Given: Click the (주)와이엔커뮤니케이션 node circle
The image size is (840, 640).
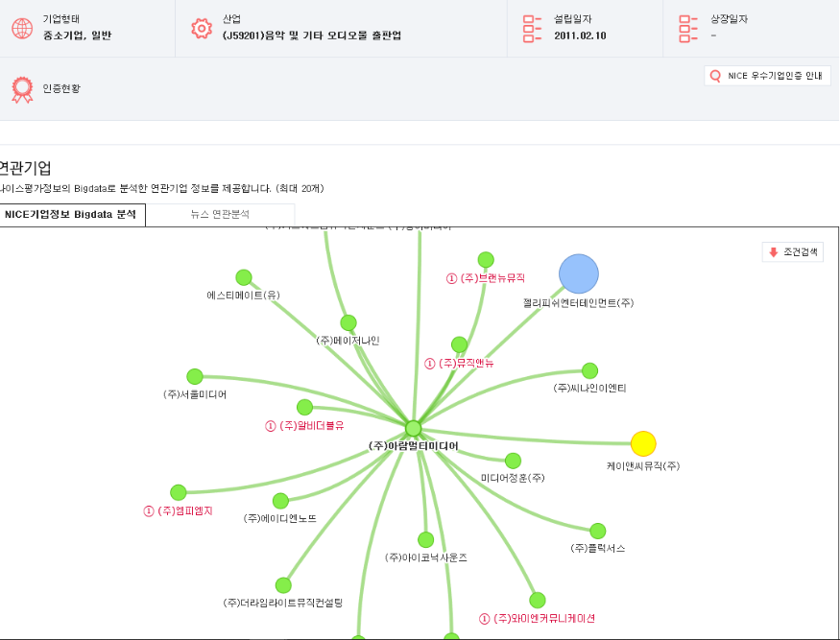Looking at the screenshot, I should [x=538, y=601].
